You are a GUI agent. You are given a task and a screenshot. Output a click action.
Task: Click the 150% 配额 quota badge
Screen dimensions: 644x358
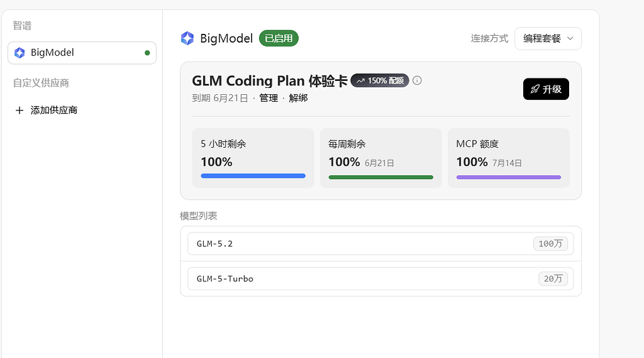tap(380, 80)
